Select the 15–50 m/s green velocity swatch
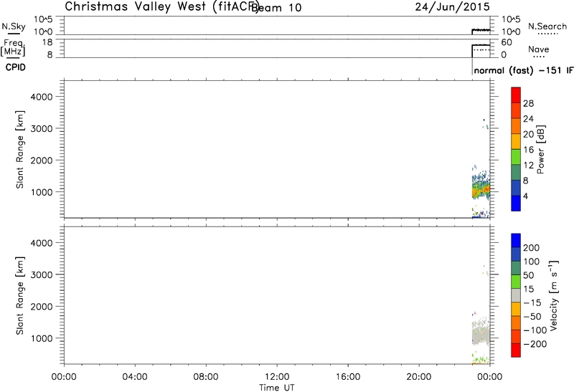574x392 pixels. click(516, 282)
